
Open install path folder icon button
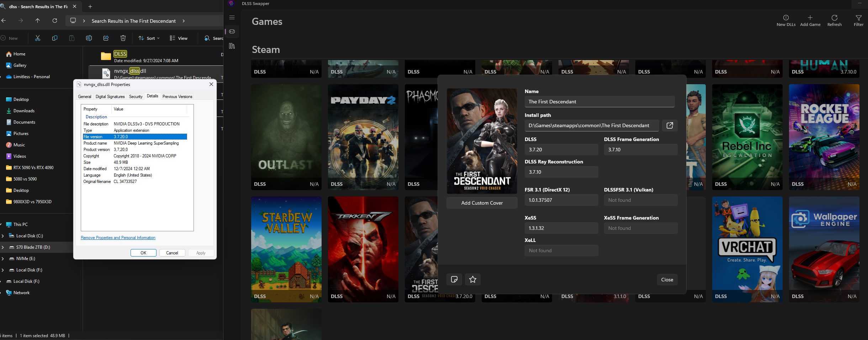click(669, 125)
